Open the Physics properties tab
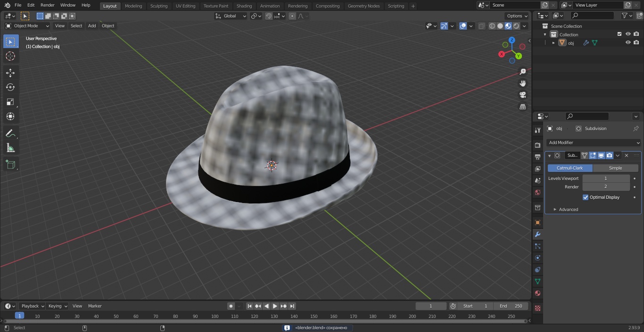The image size is (644, 332). point(537,258)
